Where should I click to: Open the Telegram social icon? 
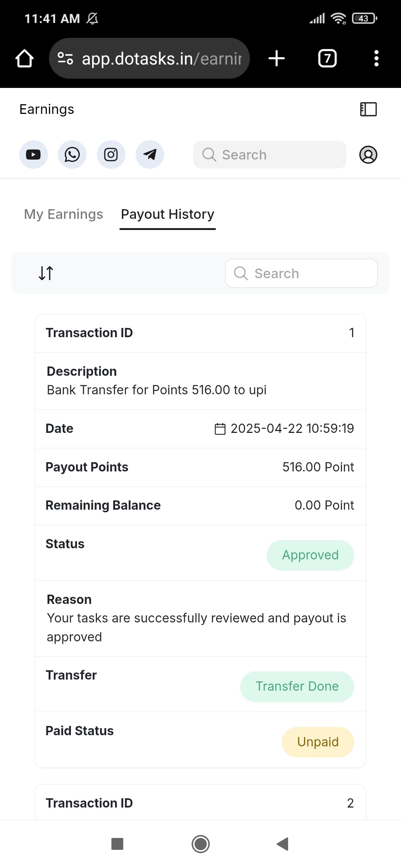(x=150, y=155)
